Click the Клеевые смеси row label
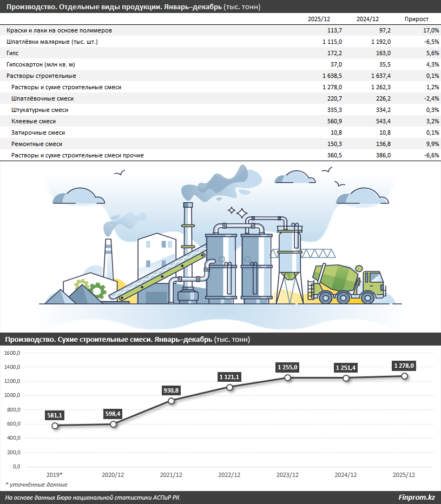This screenshot has width=441, height=504. pos(34,121)
